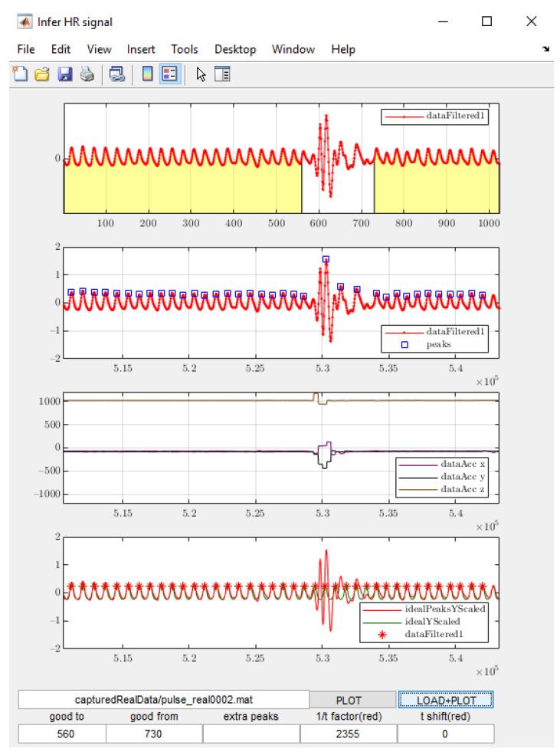Click the file path input field
Image resolution: width=560 pixels, height=752 pixels.
coord(163,700)
